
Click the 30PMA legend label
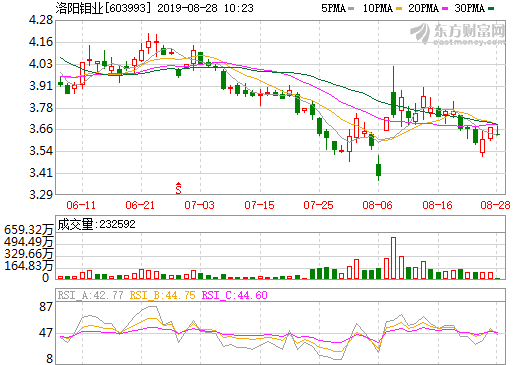tap(469, 8)
